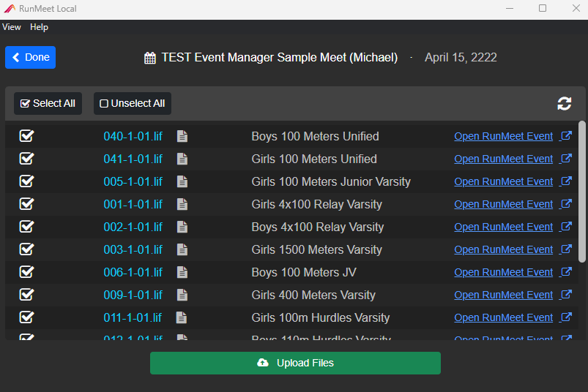Image resolution: width=588 pixels, height=392 pixels.
Task: Open RunMeet Event for Boys 100 Meters JV
Action: [503, 272]
